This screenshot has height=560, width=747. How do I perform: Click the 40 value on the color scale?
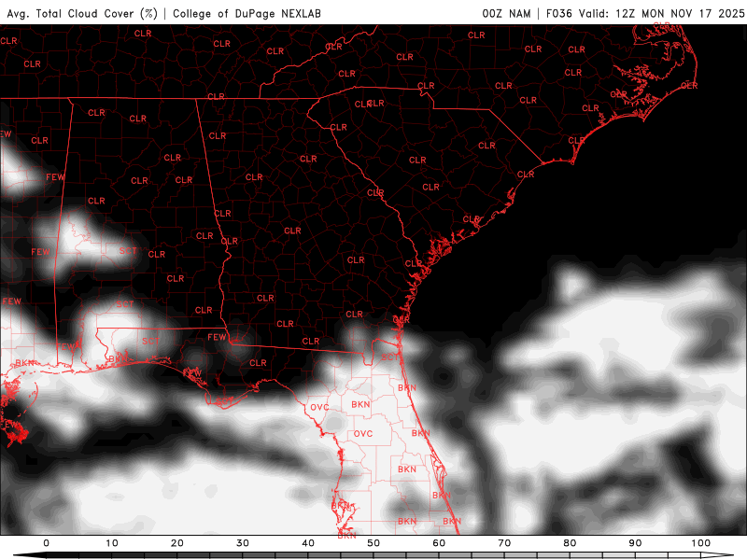tap(308, 543)
